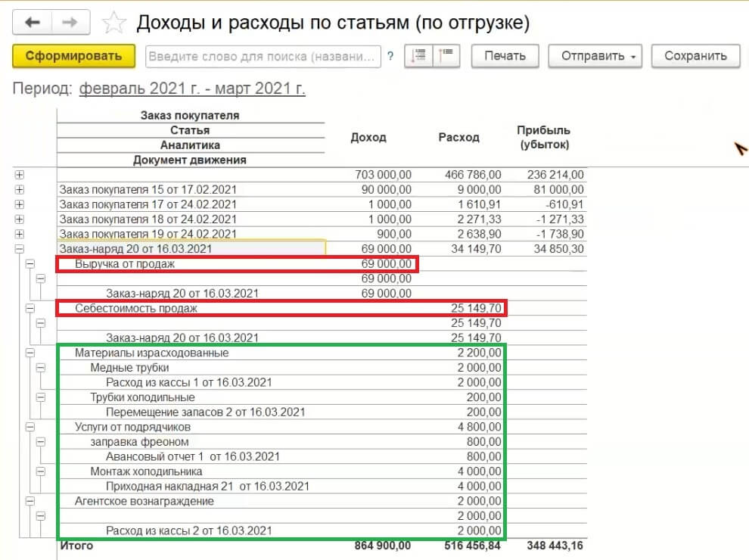The height and width of the screenshot is (560, 749).
Task: Click the Выручка от продаж row label
Action: pos(125,264)
